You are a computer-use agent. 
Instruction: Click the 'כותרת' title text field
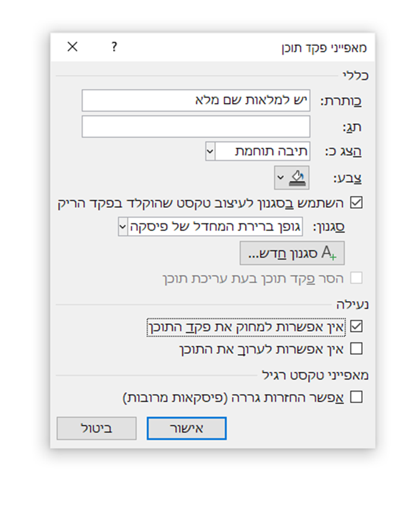[196, 101]
